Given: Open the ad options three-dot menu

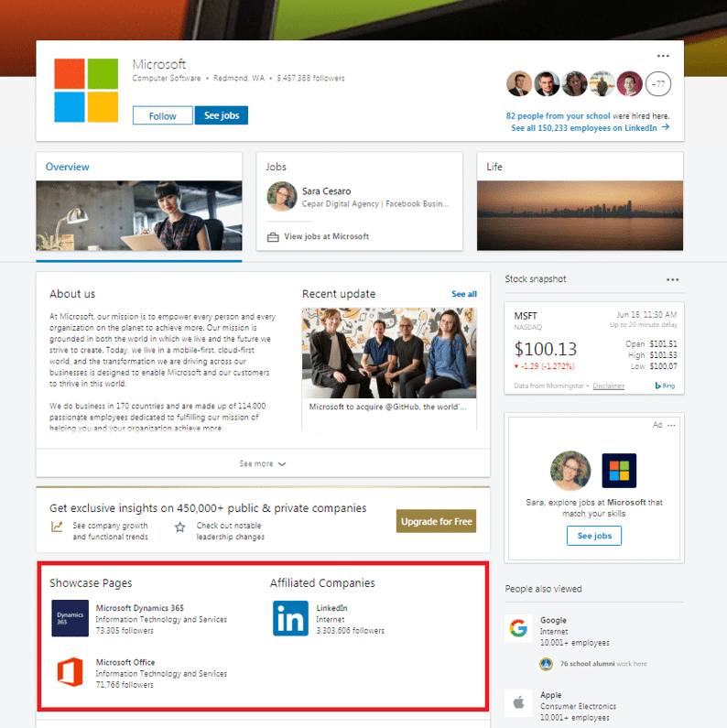Looking at the screenshot, I should click(671, 425).
